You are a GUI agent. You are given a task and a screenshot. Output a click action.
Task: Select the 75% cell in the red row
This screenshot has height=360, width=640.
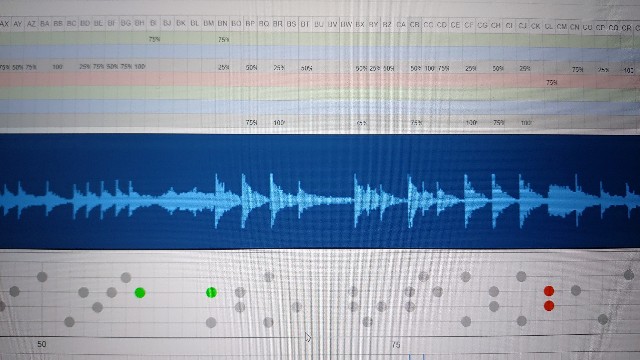tap(551, 82)
